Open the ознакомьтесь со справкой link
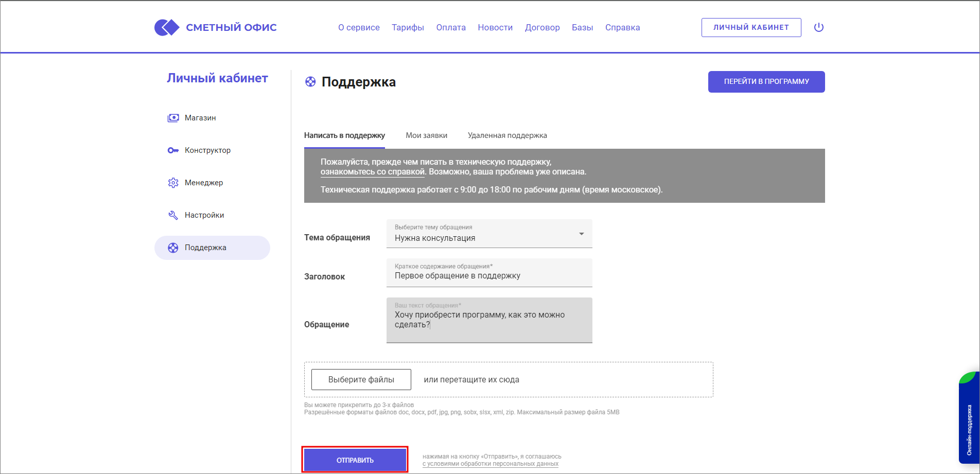The height and width of the screenshot is (474, 980). [372, 172]
